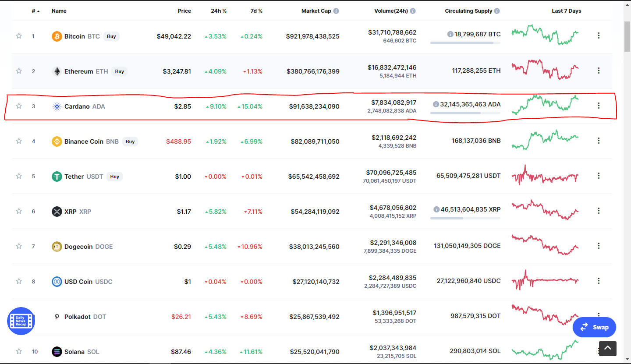Click the Polkadot logo icon
Screen dimensions: 631x364
[57, 317]
